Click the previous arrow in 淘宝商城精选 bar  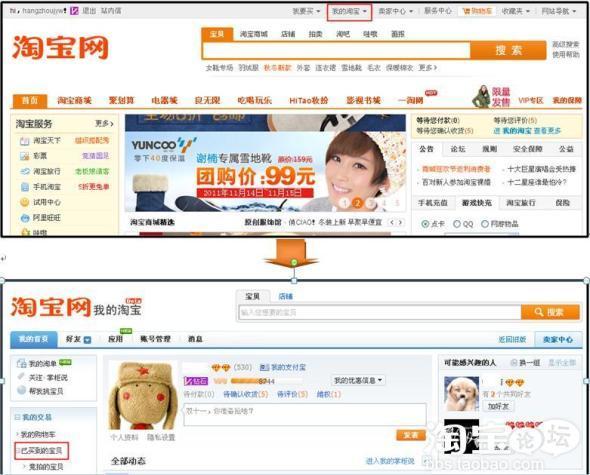click(392, 222)
